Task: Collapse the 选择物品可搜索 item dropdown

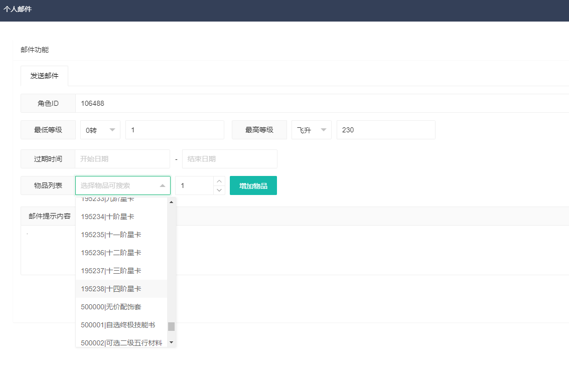Action: coord(162,185)
